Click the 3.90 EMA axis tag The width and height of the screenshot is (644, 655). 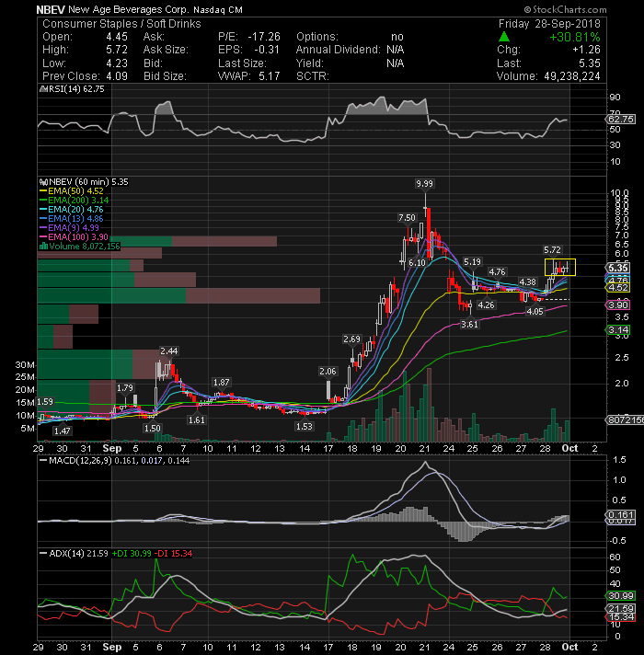tap(617, 305)
